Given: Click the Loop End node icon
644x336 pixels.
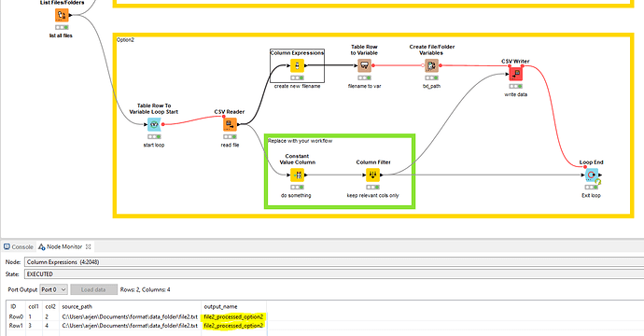Looking at the screenshot, I should tap(592, 175).
